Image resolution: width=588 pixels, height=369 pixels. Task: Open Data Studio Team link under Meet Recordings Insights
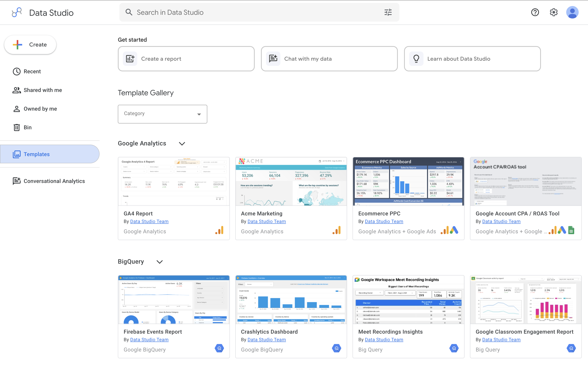tap(384, 339)
